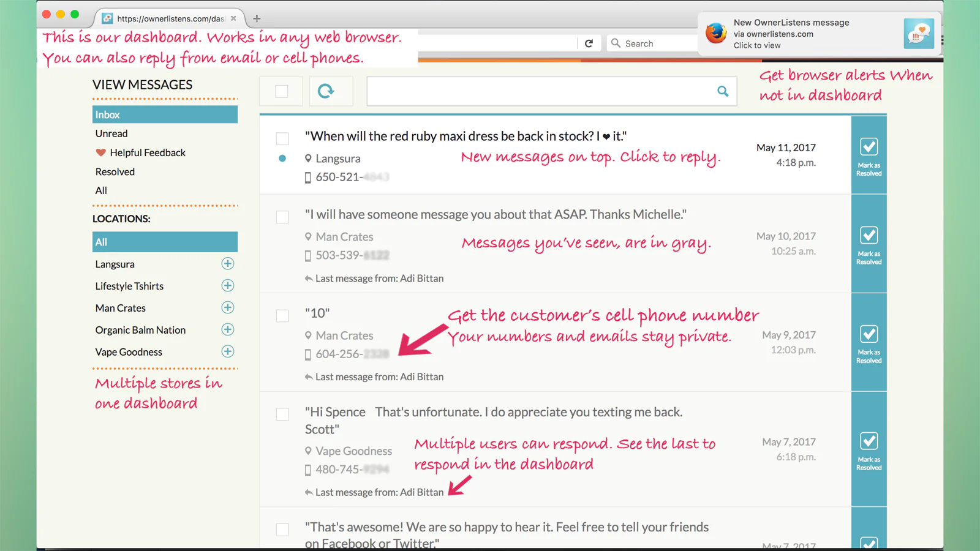Click the 'May 11, 2017' date
Screen dimensions: 980x551
coord(786,148)
